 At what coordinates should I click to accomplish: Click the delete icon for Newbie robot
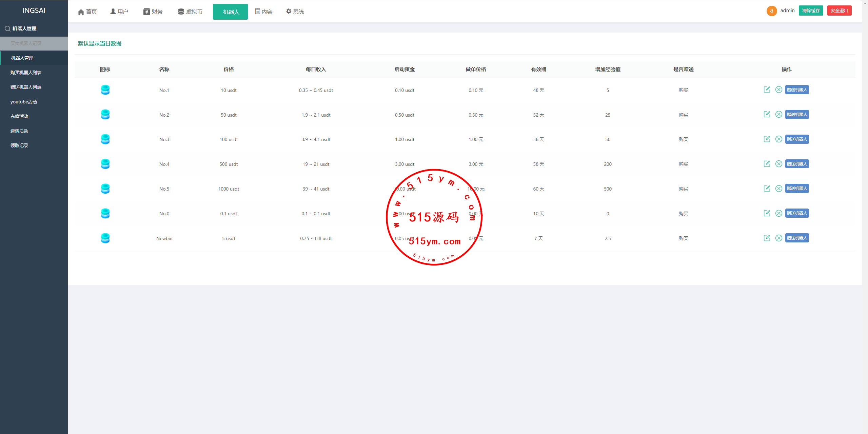point(779,238)
